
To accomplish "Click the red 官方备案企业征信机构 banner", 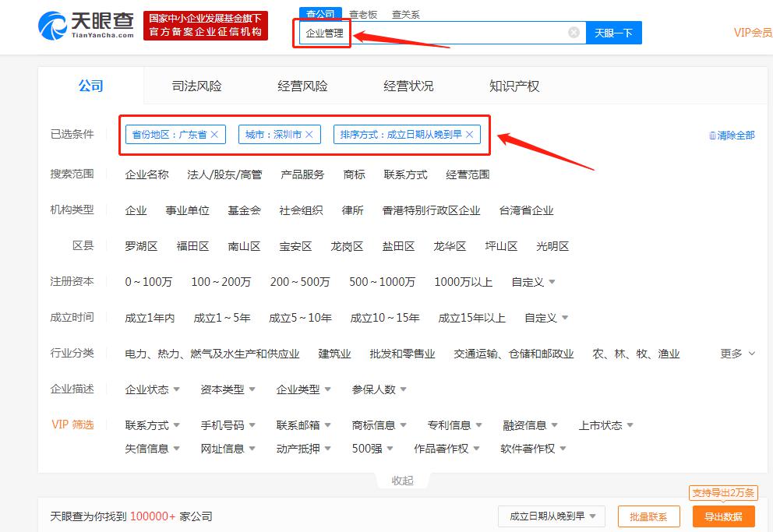I will [x=206, y=26].
